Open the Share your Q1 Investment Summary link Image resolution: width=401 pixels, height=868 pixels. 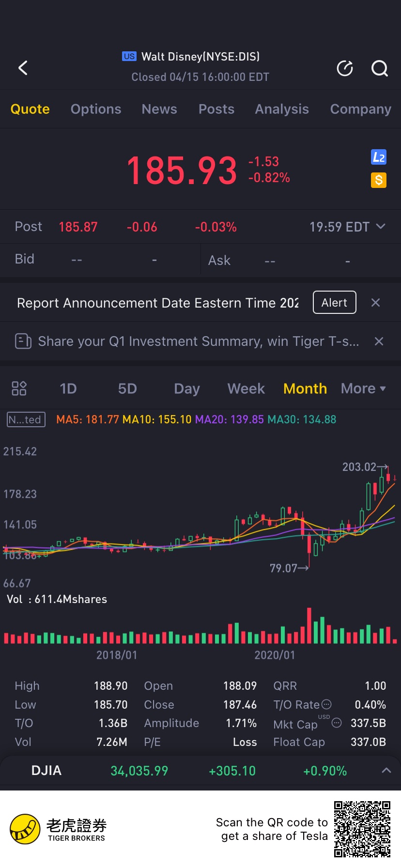199,341
